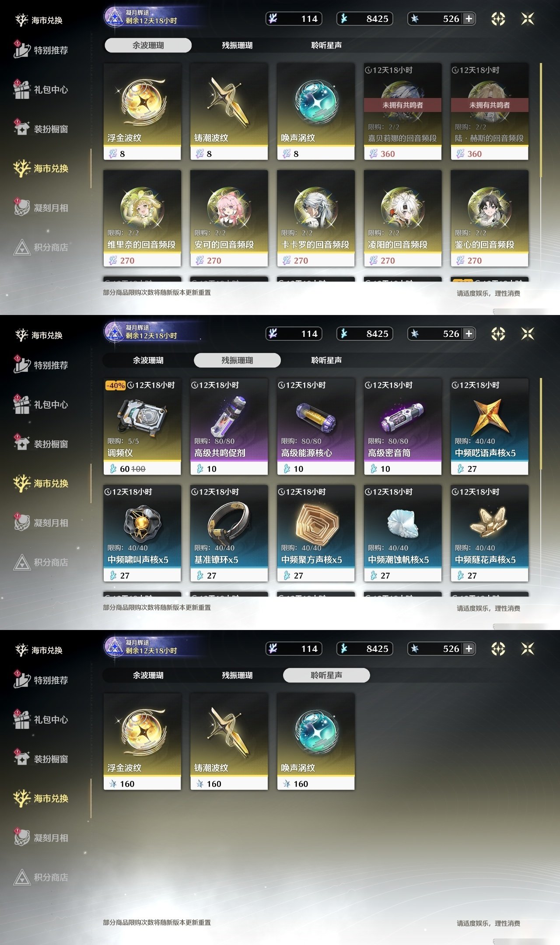Select the 中频呓语声核x5 star item

[x=490, y=427]
